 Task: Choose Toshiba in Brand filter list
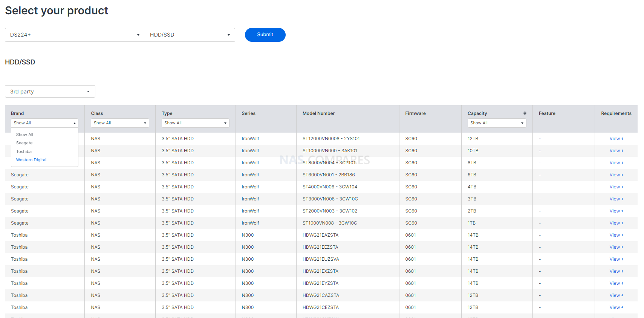tap(24, 151)
